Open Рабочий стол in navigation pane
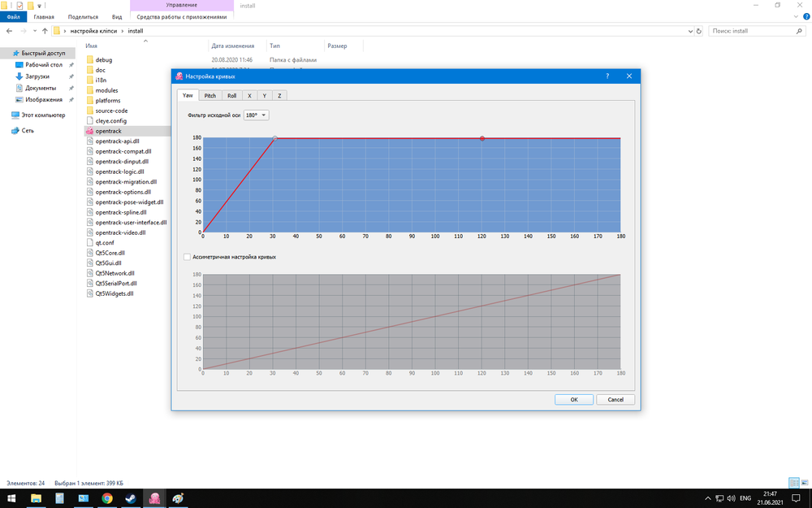The width and height of the screenshot is (812, 508). 44,65
